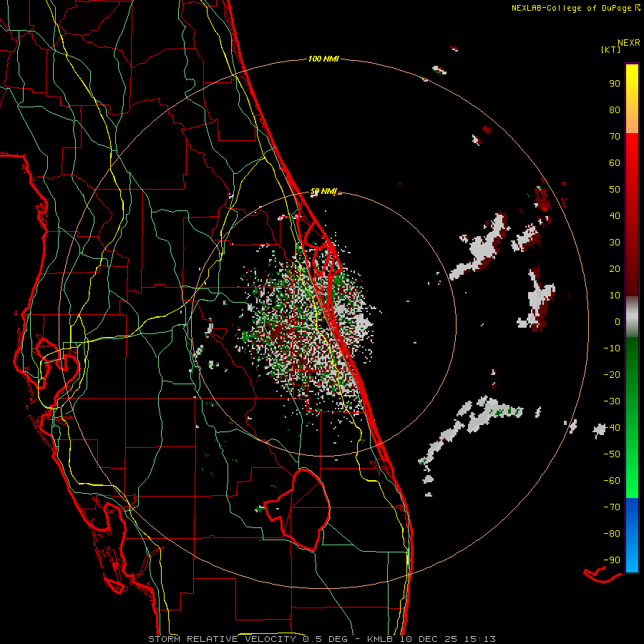Viewport: 644px width, 644px height.
Task: Select the 90 value on velocity scale
Action: coord(615,84)
